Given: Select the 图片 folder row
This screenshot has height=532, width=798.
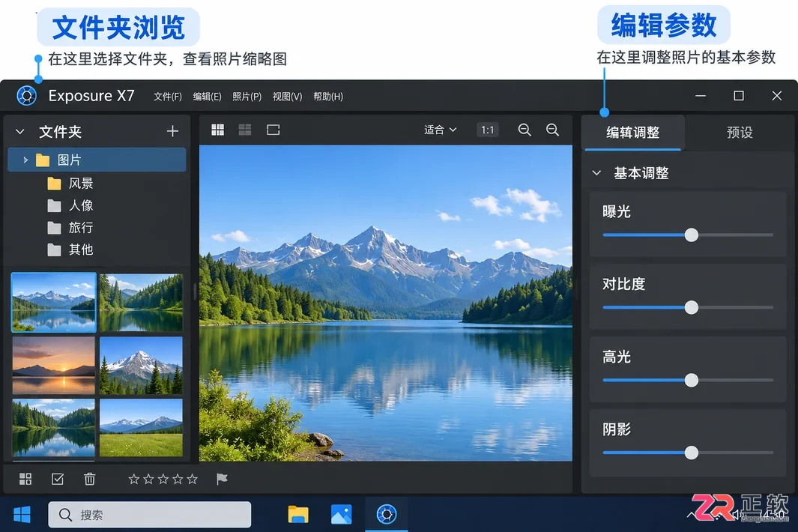Looking at the screenshot, I should pyautogui.click(x=97, y=160).
